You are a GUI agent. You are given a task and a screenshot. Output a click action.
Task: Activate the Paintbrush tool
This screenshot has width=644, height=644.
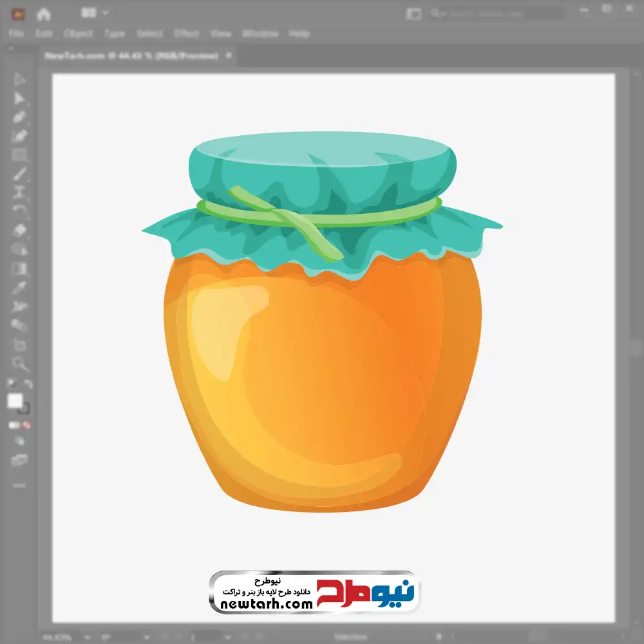click(x=19, y=174)
